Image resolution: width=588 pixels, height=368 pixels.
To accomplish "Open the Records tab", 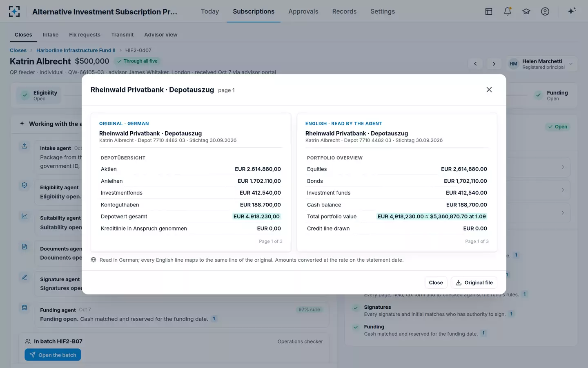I will [x=344, y=11].
